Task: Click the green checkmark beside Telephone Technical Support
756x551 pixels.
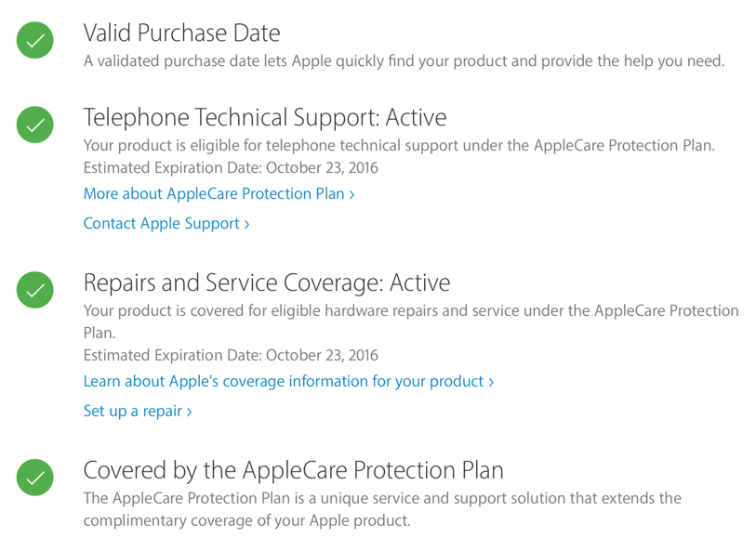Action: point(35,125)
